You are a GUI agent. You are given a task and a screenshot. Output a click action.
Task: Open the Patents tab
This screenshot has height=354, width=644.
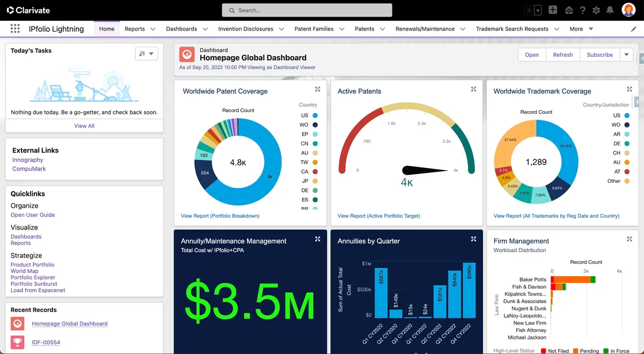click(364, 29)
